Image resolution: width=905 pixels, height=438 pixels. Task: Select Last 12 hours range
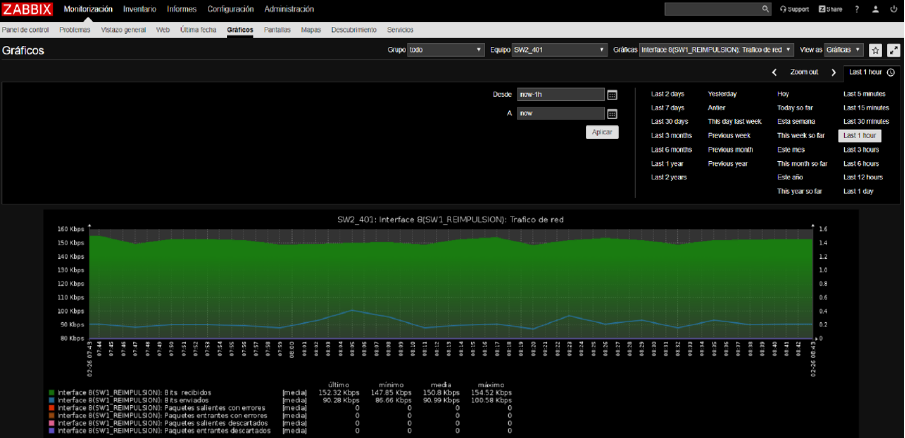point(863,177)
